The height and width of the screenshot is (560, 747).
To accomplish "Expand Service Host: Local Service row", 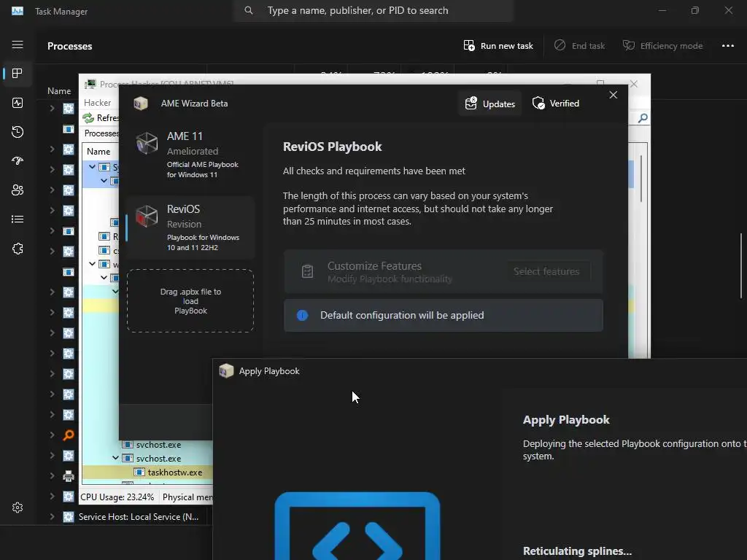I will pyautogui.click(x=52, y=517).
